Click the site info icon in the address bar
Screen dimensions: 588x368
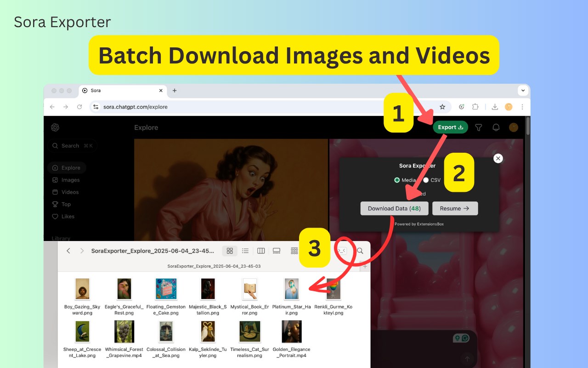click(96, 107)
